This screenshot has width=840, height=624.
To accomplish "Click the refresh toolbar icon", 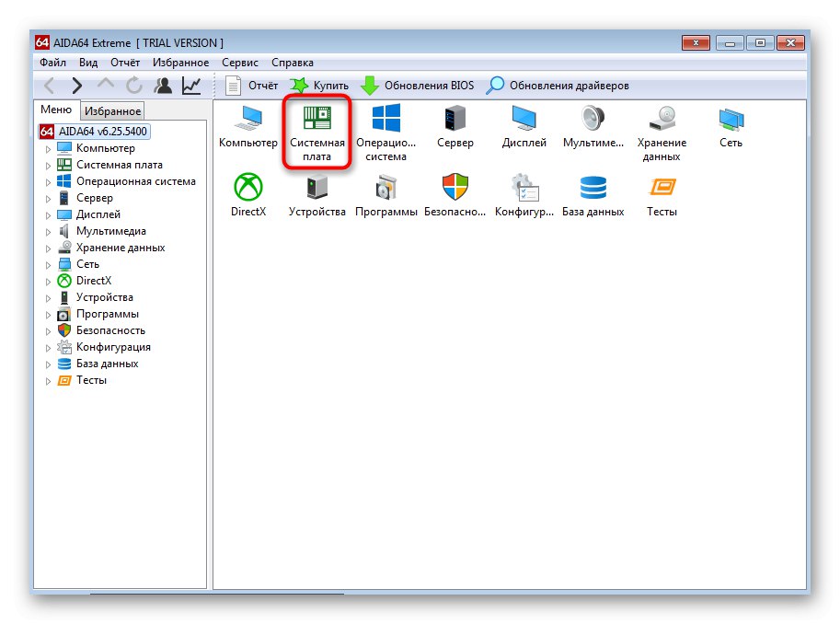I will (x=134, y=86).
